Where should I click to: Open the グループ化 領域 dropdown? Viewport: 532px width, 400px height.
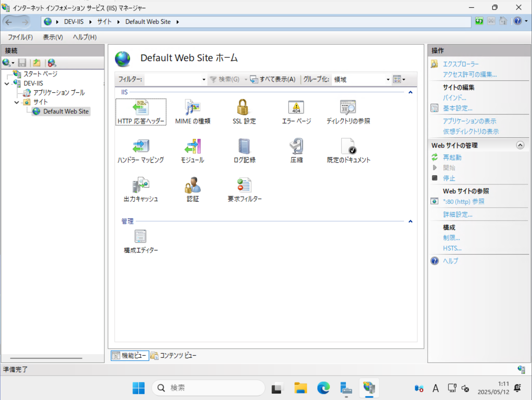[x=388, y=79]
